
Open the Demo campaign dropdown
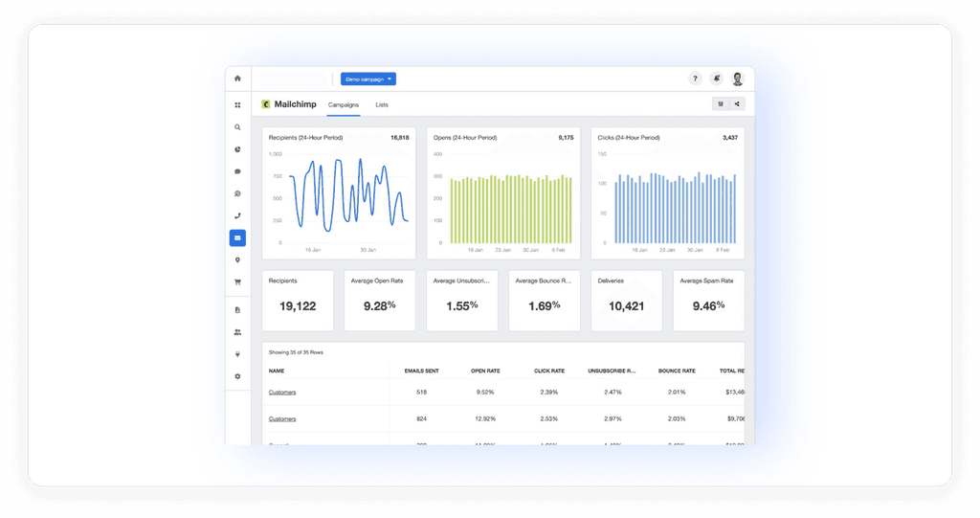368,79
